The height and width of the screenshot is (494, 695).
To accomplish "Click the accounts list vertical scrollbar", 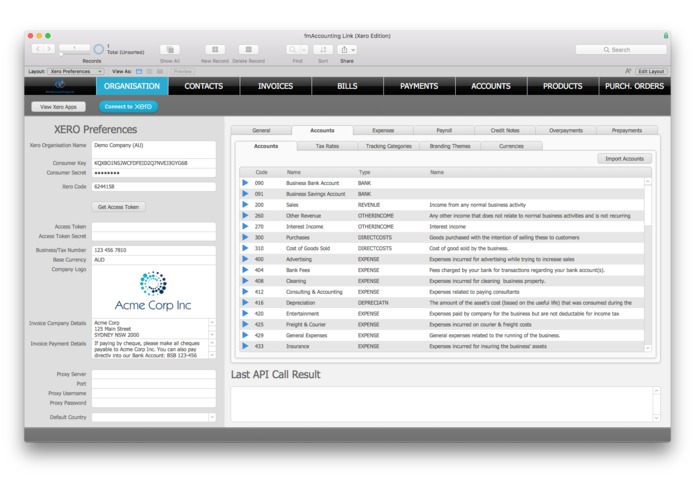I will (648, 265).
